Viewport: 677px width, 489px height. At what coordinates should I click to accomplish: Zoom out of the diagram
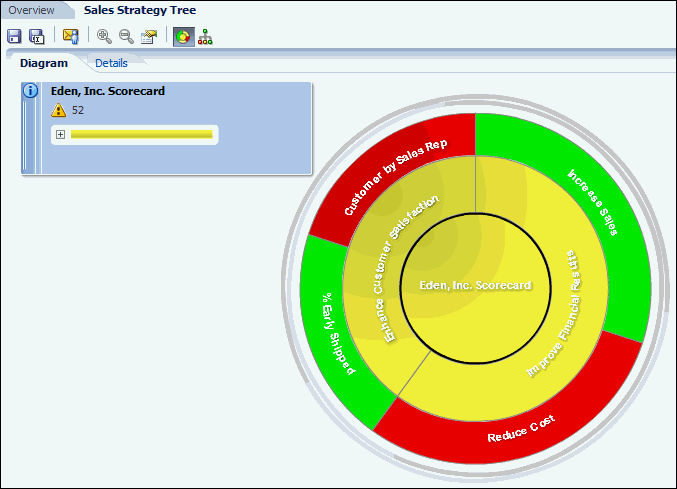[x=127, y=36]
